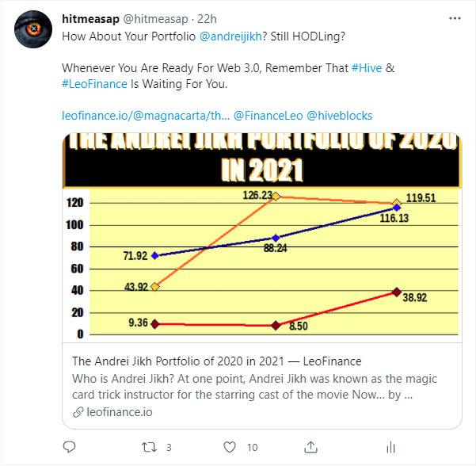
Task: Open hitmeasap's eye avatar profile picture
Action: click(x=33, y=29)
